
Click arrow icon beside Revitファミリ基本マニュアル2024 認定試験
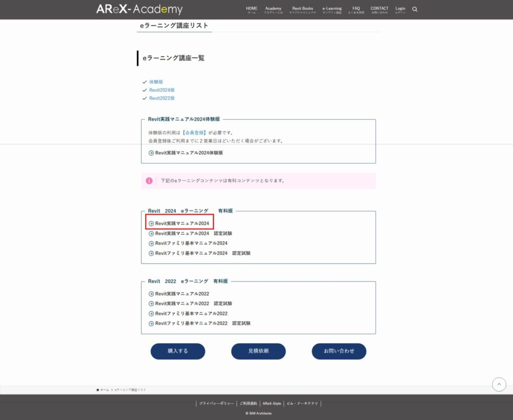tap(151, 254)
